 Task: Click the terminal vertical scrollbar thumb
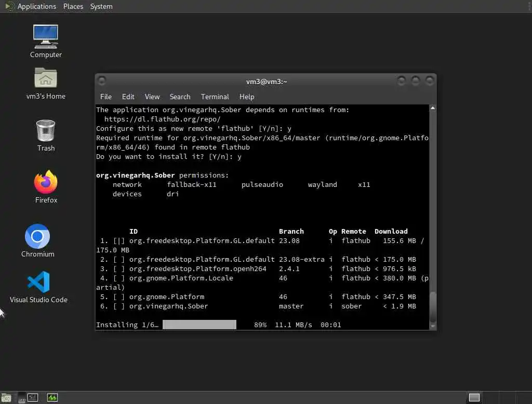433,306
